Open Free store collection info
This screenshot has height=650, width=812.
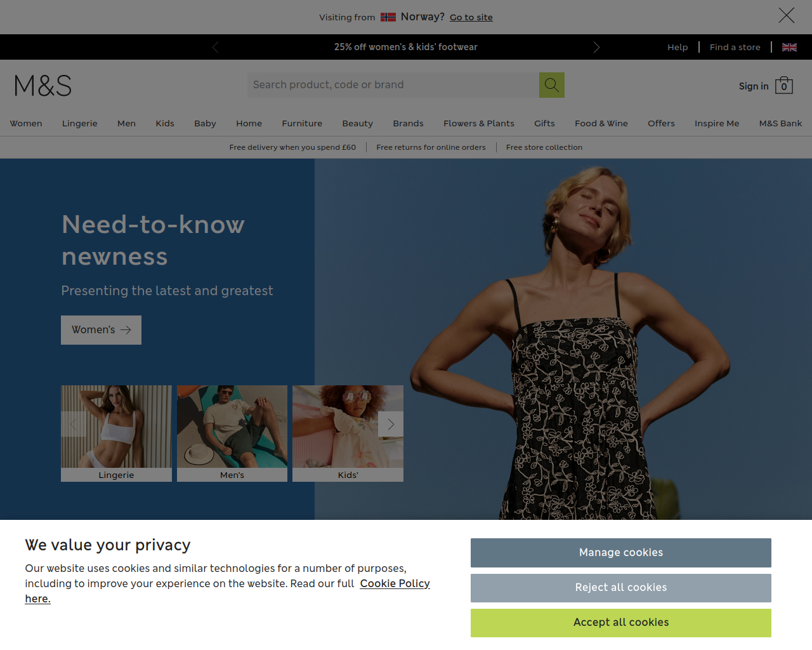coord(544,147)
